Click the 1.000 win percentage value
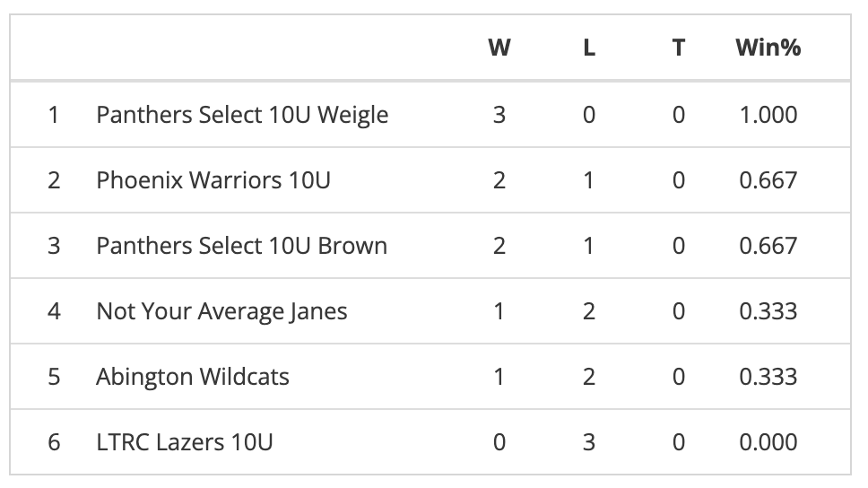The width and height of the screenshot is (868, 488). [x=768, y=115]
